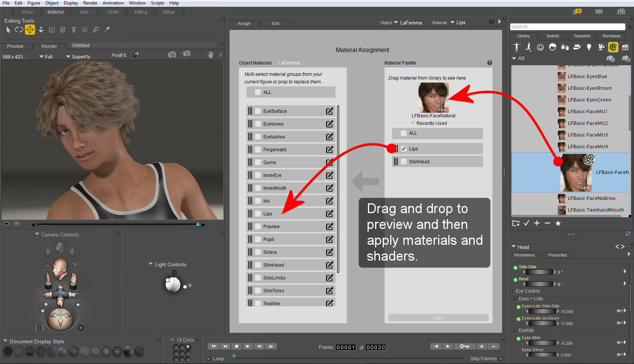Open the Figures library category
This screenshot has width=634, height=364.
click(516, 47)
